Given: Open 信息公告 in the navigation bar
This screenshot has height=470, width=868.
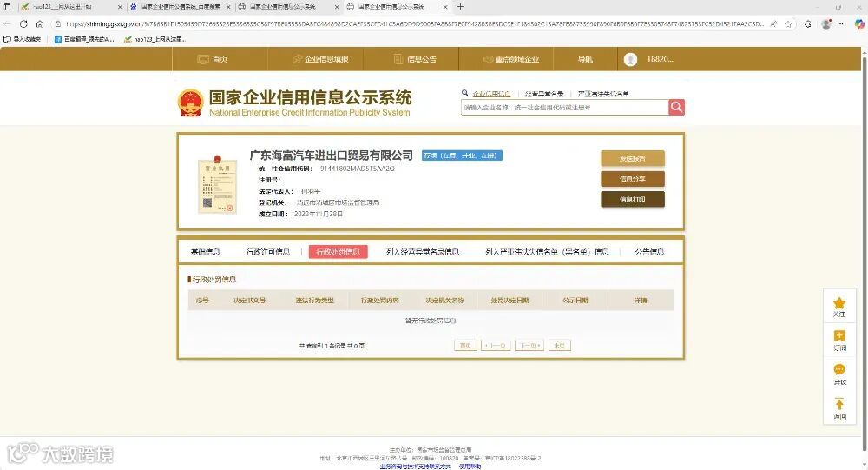Looking at the screenshot, I should (415, 59).
